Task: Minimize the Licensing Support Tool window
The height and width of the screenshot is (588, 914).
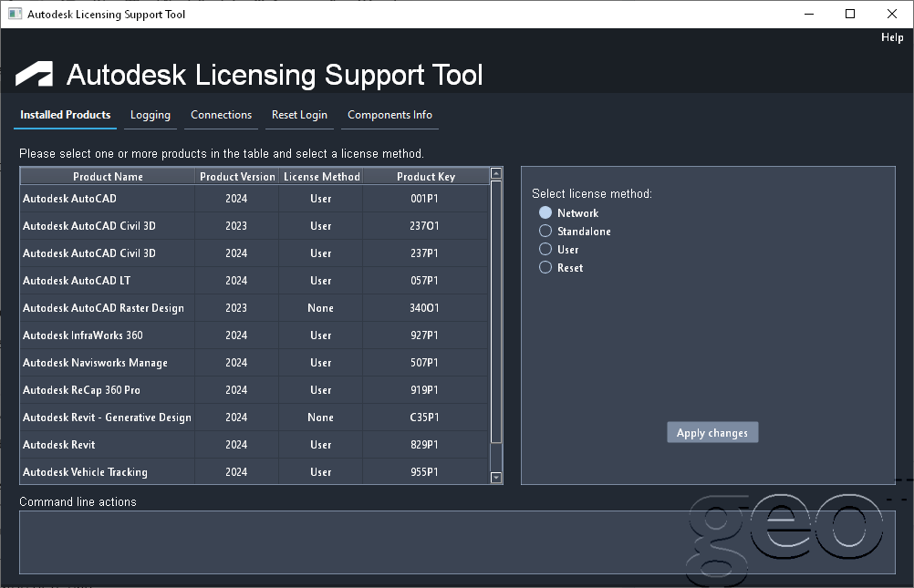Action: 809,14
